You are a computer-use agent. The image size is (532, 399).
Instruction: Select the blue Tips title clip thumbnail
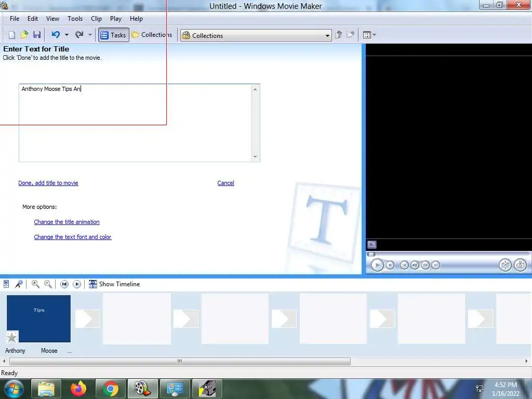38,318
